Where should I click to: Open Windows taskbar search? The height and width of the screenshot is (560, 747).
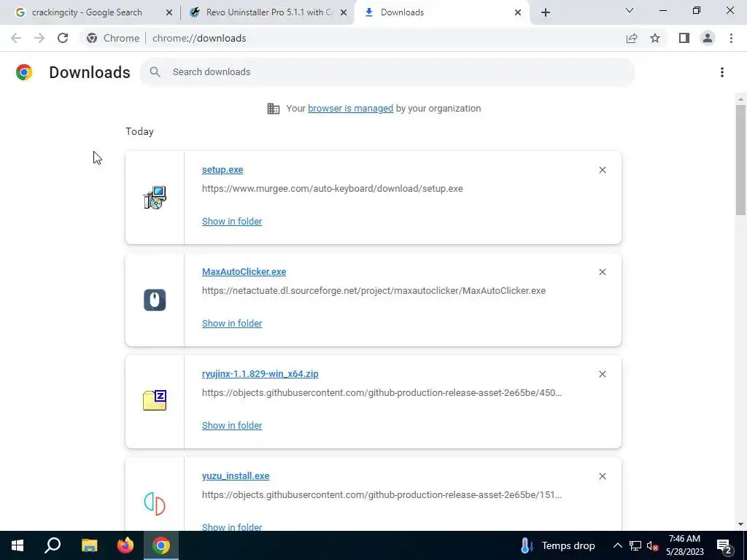coord(53,545)
